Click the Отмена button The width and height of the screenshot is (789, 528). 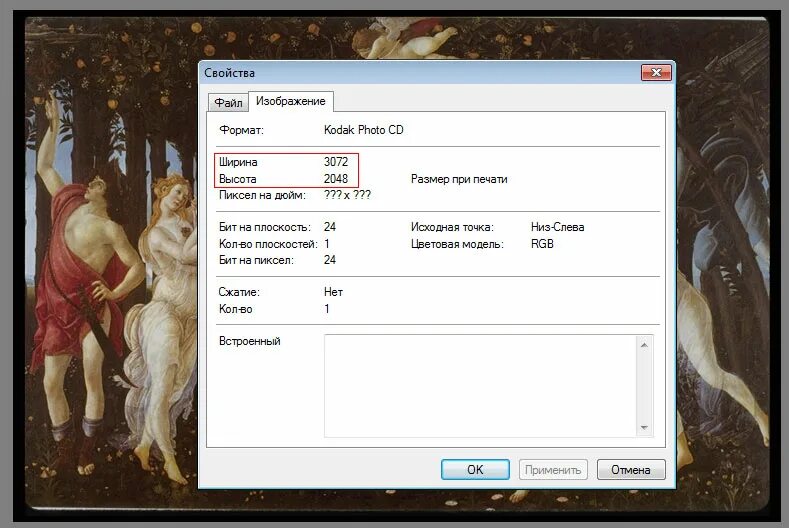[x=631, y=470]
